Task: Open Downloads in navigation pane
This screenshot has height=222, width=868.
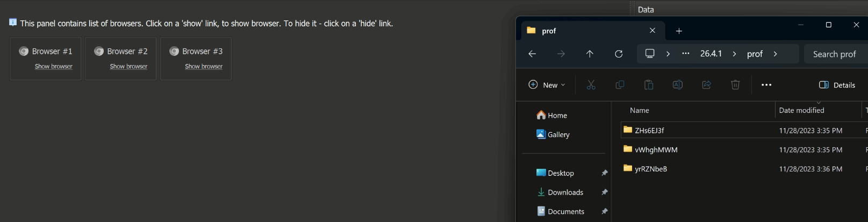Action: pos(565,192)
